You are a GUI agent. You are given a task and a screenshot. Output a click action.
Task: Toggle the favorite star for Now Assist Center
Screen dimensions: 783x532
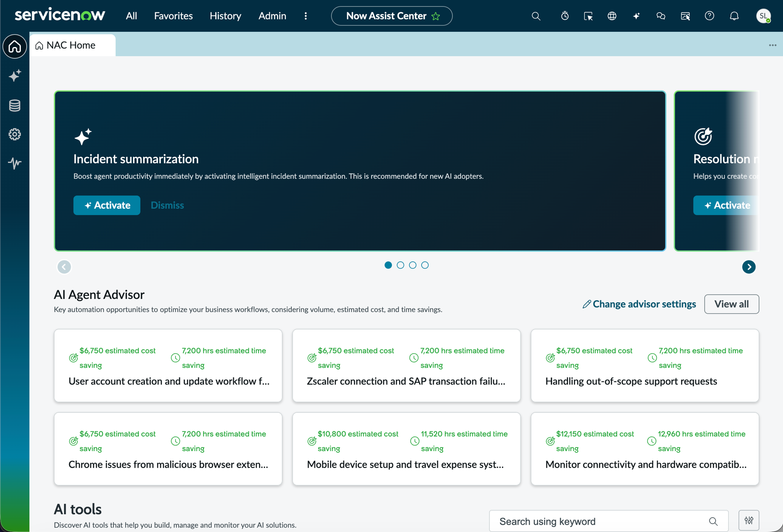click(x=436, y=16)
